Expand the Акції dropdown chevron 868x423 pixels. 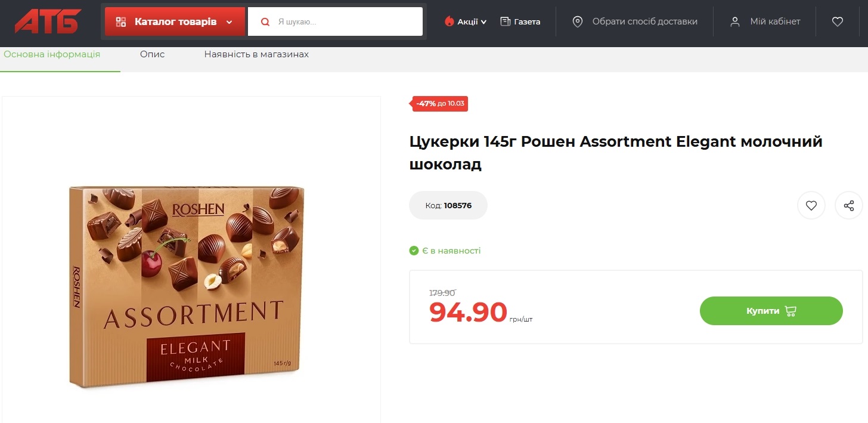click(x=483, y=22)
